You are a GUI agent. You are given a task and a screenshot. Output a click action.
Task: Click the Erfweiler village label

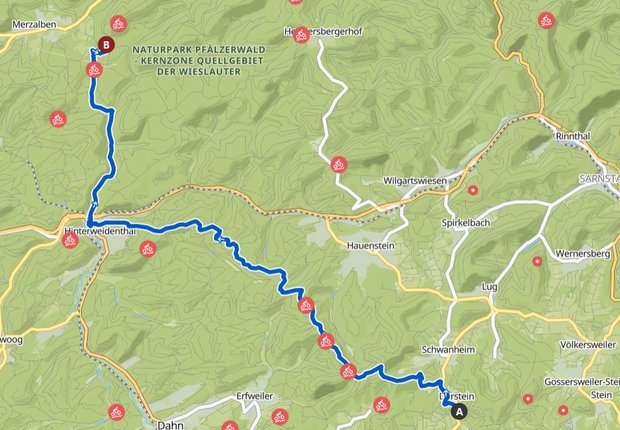[x=255, y=396]
